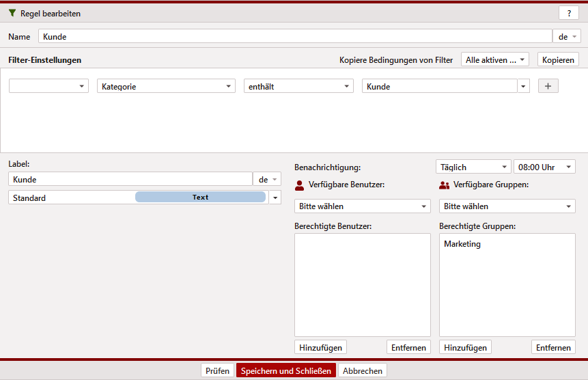Click the blue Text label style swatch
The height and width of the screenshot is (380, 588).
coord(200,197)
